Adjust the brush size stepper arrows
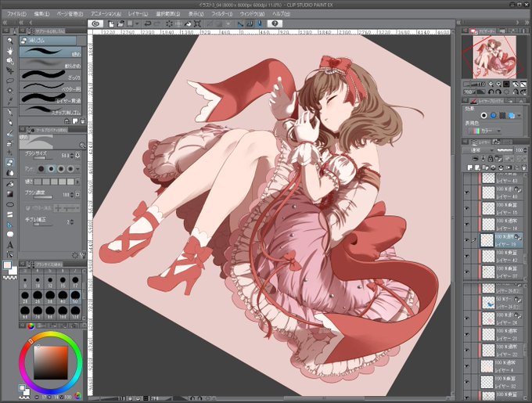Viewport: 532px width, 403px height. [72, 156]
